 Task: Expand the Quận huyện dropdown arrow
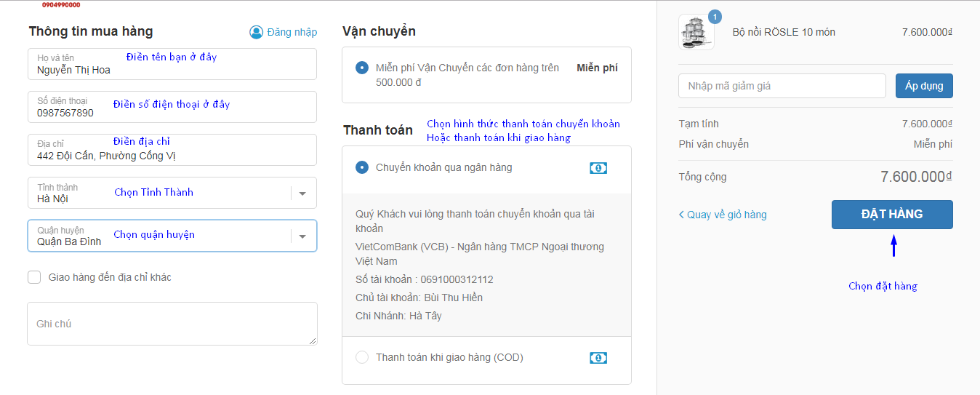(303, 236)
